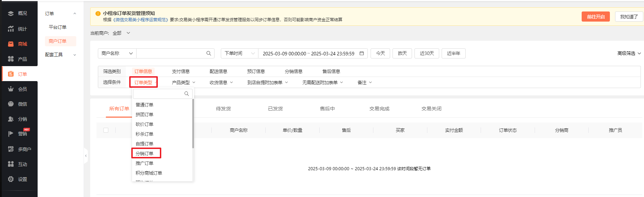Collapse the submenu panel arrow handle

86,156
